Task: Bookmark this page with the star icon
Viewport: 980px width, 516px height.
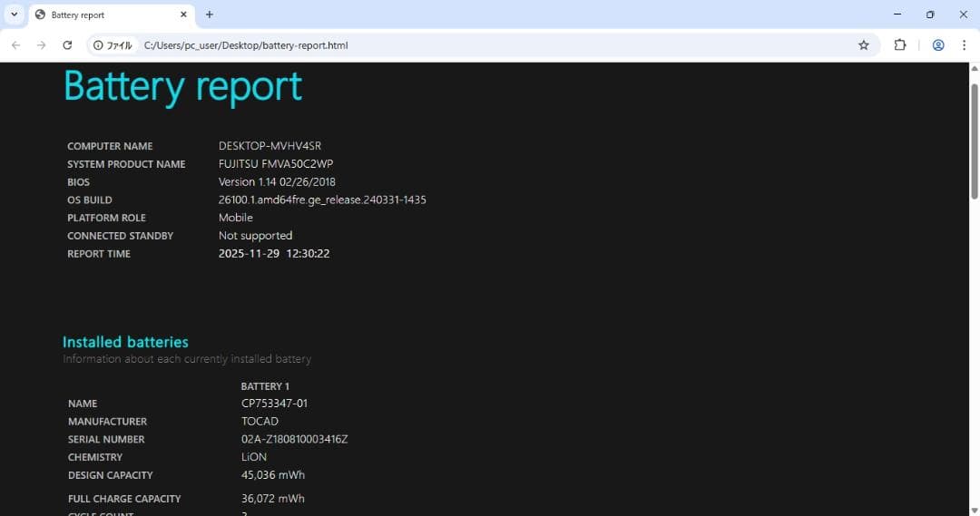Action: pos(863,45)
